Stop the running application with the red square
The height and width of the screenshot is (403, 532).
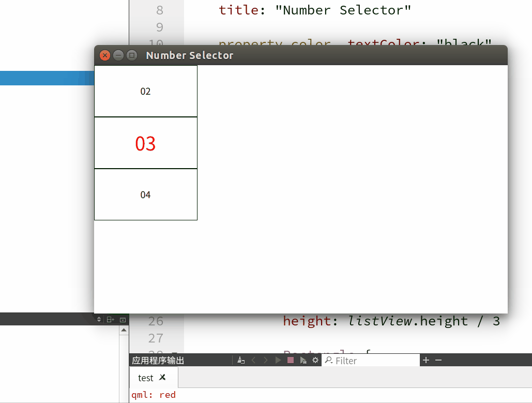(291, 360)
